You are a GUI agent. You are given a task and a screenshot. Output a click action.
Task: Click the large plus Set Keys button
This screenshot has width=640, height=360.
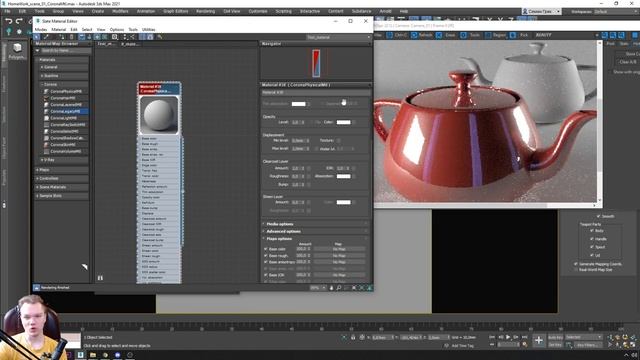click(x=538, y=340)
